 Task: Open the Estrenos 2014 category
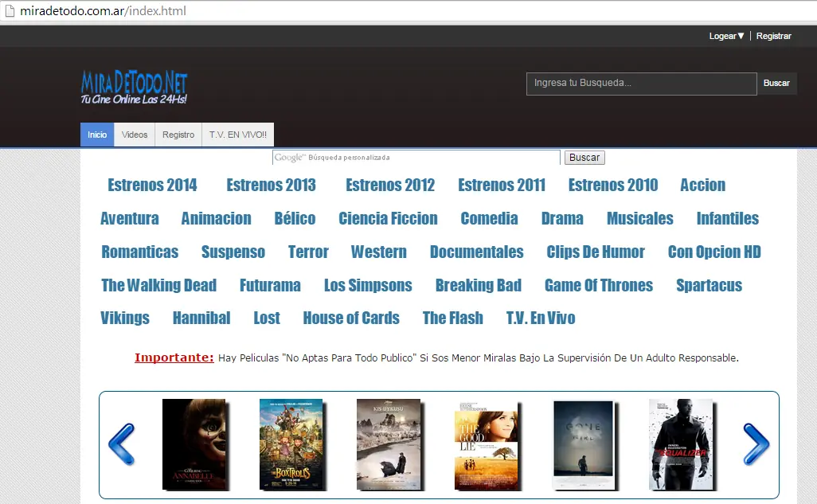152,185
